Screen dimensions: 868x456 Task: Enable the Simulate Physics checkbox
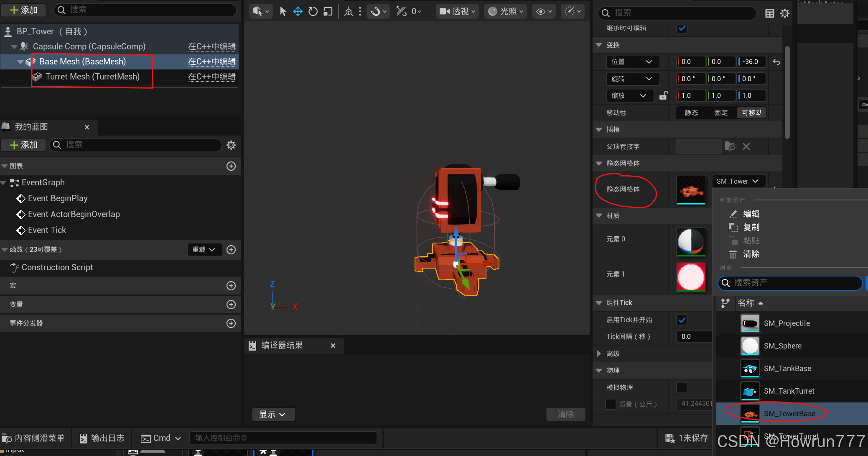(682, 388)
